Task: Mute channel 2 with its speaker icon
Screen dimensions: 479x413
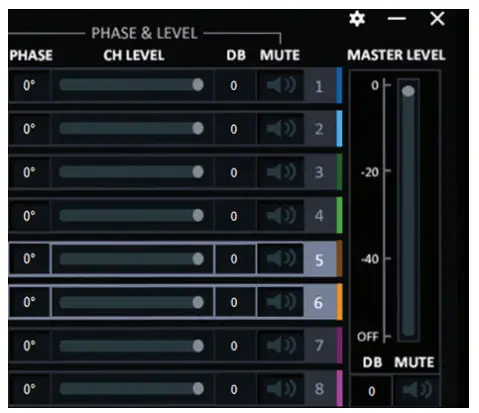Action: (281, 129)
